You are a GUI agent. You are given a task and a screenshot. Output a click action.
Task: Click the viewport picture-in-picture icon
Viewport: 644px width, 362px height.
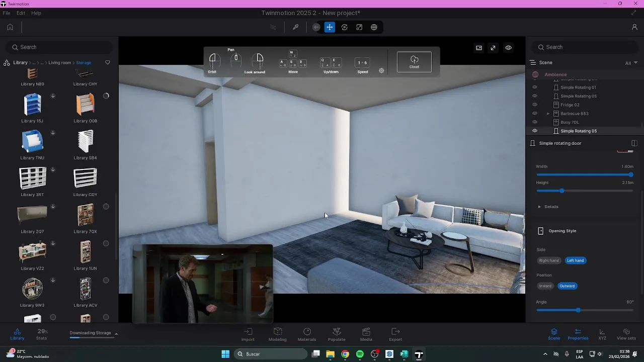click(x=479, y=48)
